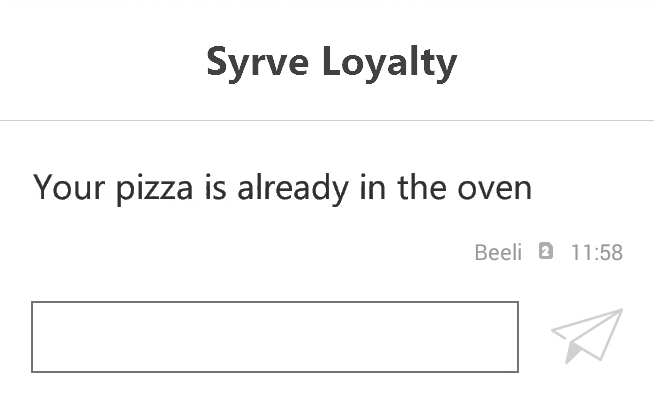Click the 11:58 message timestamp

[596, 252]
